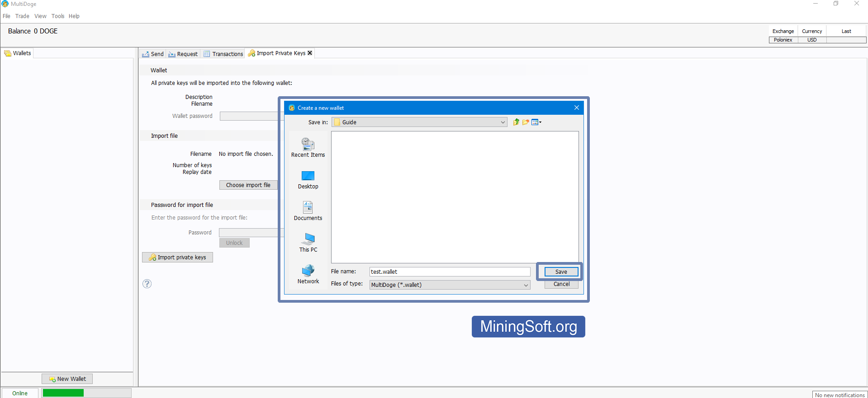Screen dimensions: 868x398
Task: Select the Wallets side tab
Action: (x=18, y=53)
